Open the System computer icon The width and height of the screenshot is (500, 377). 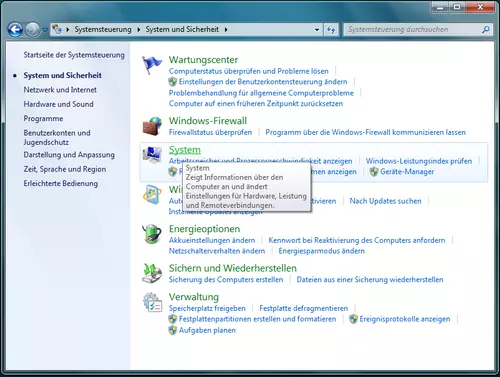click(x=152, y=155)
